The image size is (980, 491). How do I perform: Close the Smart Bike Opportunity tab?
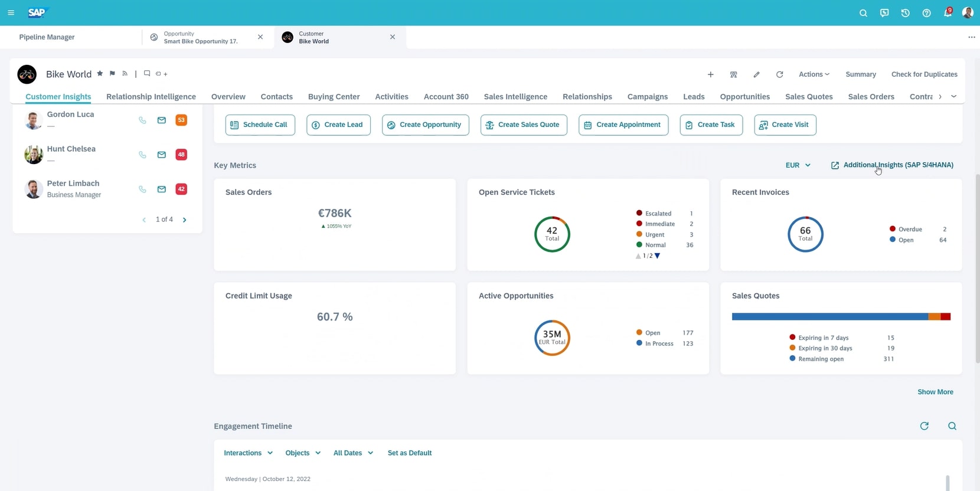tap(260, 37)
